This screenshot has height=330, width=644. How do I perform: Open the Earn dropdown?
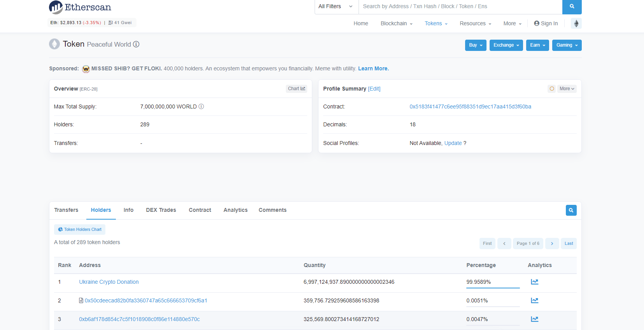coord(537,45)
